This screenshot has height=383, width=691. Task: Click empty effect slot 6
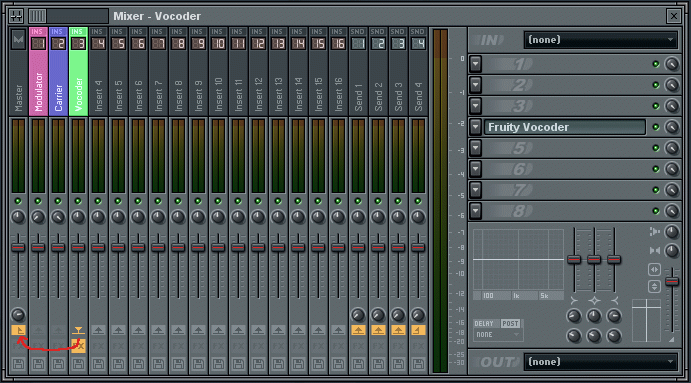(565, 169)
